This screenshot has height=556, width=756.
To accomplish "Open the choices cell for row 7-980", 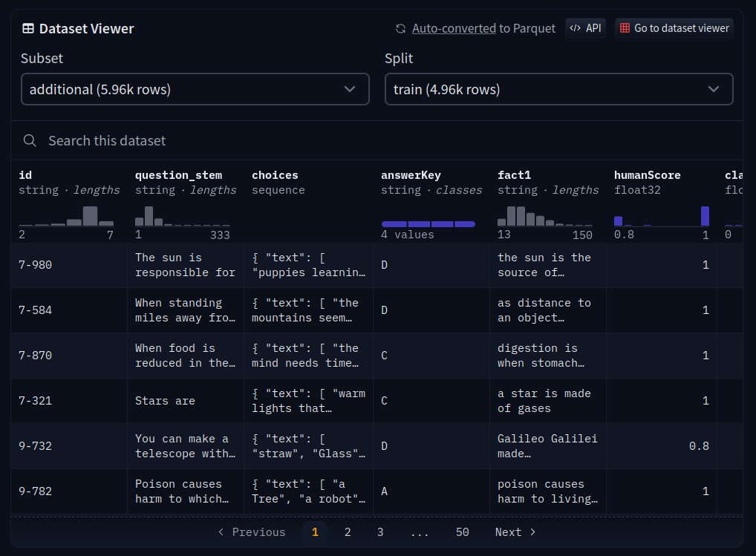I will pos(309,265).
